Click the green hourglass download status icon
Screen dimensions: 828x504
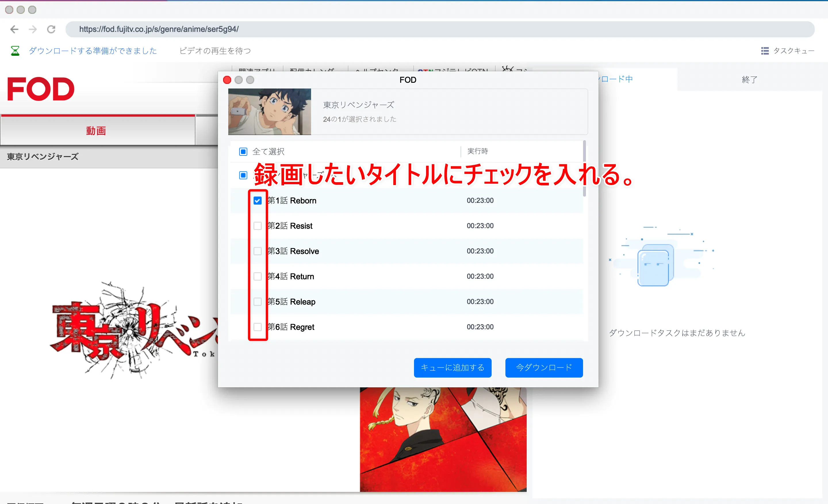pos(15,51)
